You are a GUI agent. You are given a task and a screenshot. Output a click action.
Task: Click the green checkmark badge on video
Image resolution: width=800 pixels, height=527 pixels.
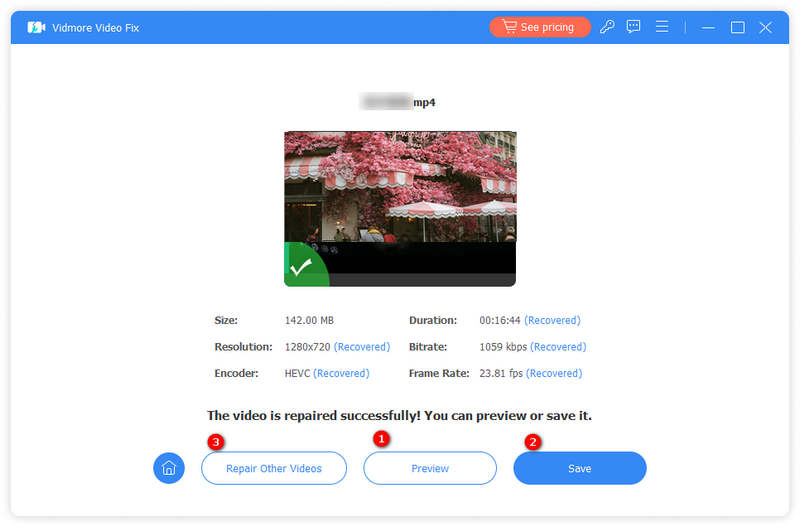tap(299, 267)
